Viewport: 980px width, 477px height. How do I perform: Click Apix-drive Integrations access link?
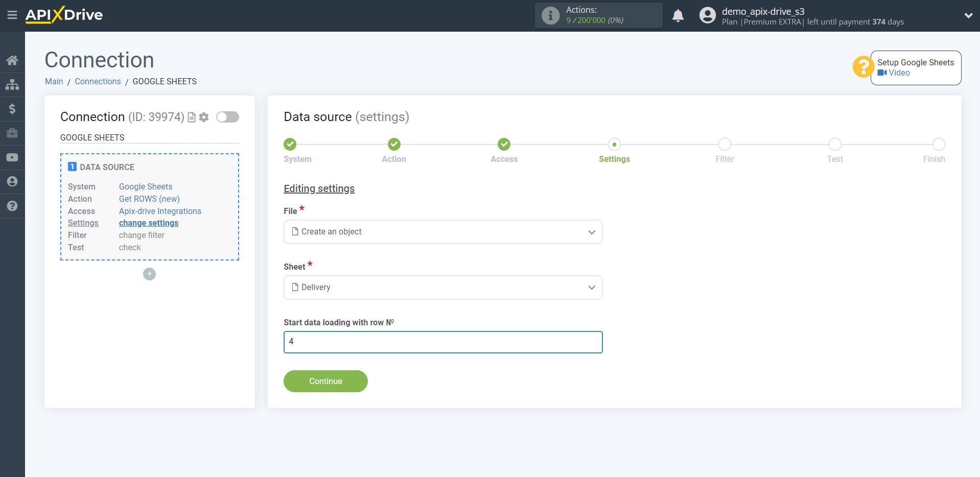click(160, 211)
